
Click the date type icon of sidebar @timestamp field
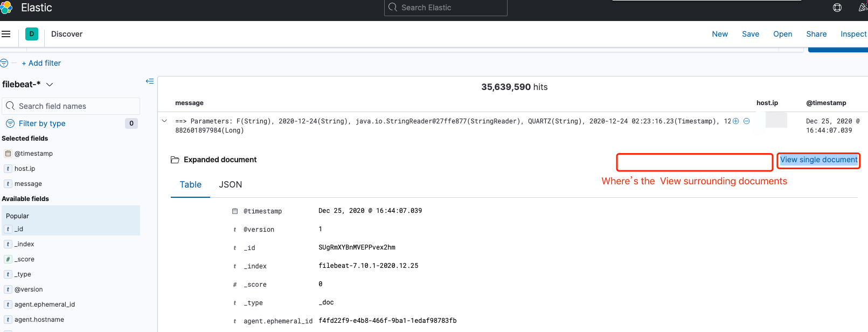tap(8, 154)
